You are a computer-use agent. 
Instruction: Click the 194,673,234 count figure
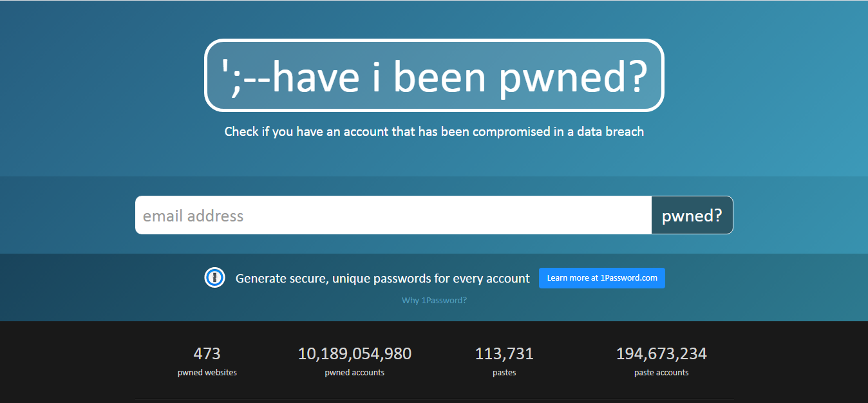(661, 353)
